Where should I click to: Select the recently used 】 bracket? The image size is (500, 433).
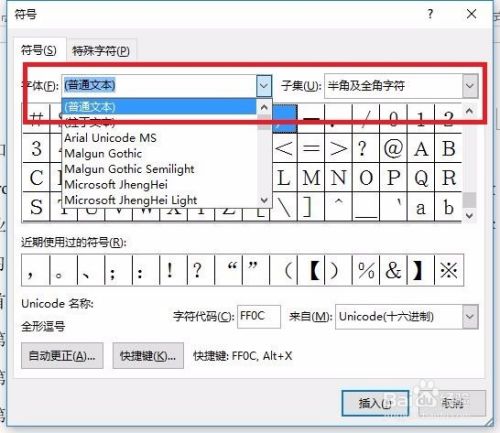click(x=421, y=270)
